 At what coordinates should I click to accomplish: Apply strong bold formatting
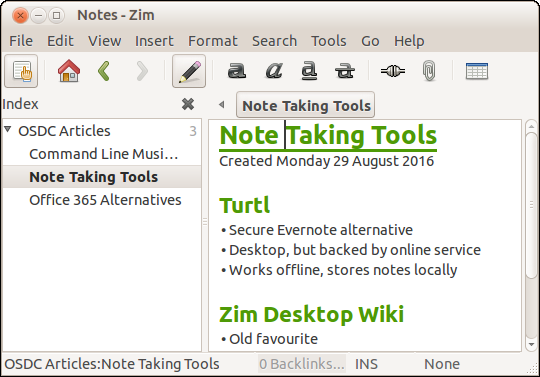(x=237, y=71)
